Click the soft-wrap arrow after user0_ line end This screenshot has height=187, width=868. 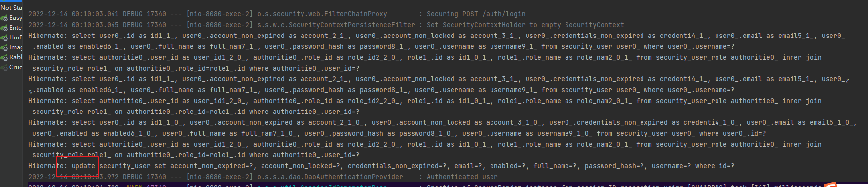point(847,79)
